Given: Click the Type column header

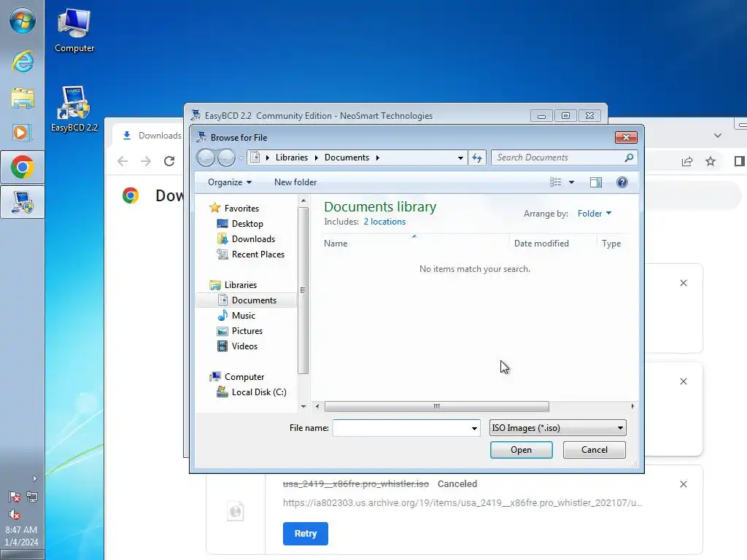Looking at the screenshot, I should [x=611, y=244].
